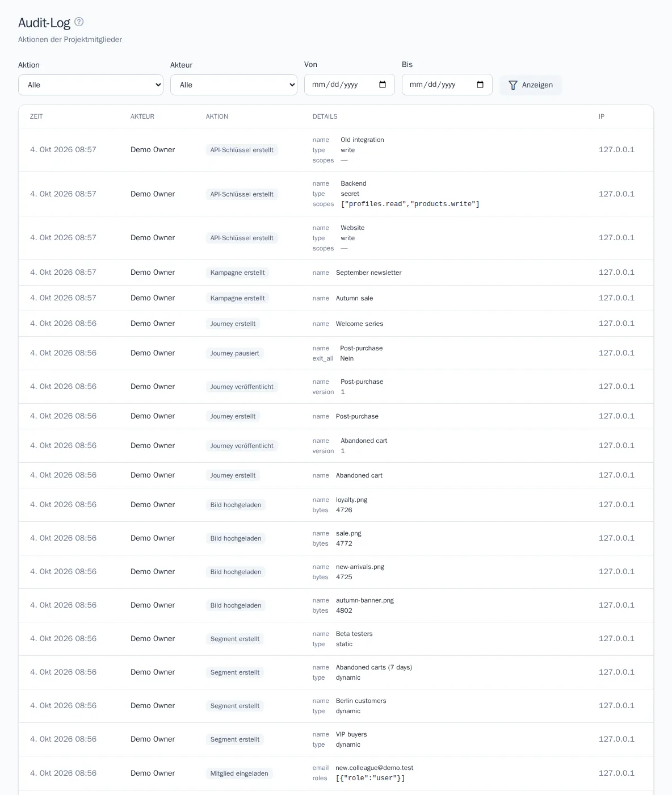
Task: Click the AKTION column header
Action: point(217,116)
